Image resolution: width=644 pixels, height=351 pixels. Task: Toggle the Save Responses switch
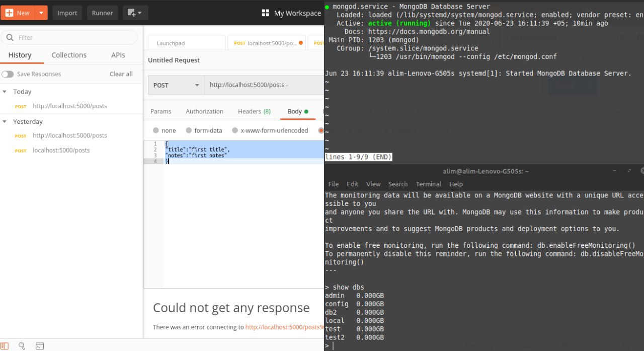(8, 74)
